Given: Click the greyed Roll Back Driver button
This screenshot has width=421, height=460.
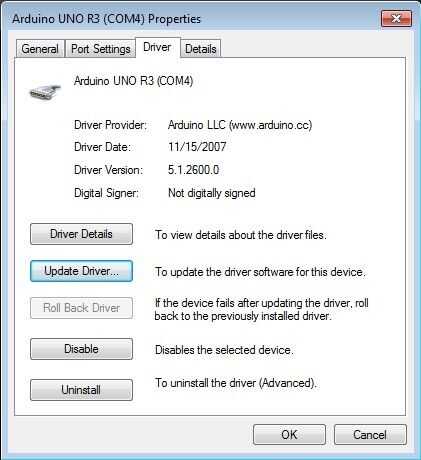Looking at the screenshot, I should [81, 308].
